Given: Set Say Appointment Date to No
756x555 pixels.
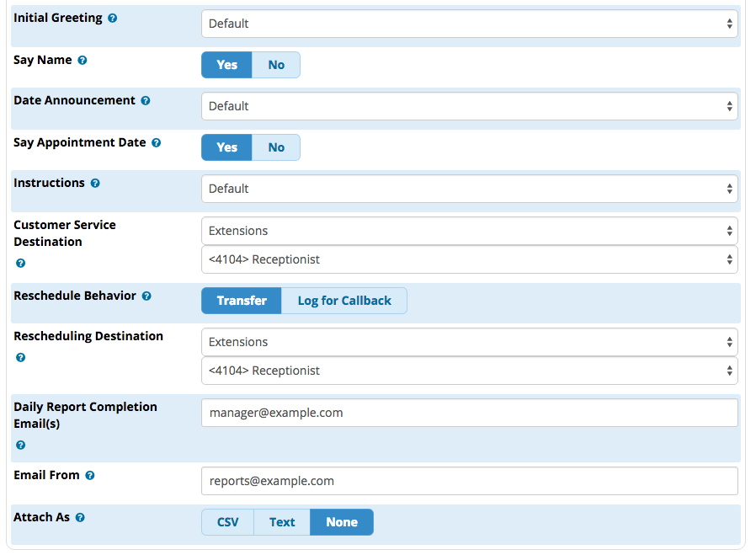Looking at the screenshot, I should [x=276, y=147].
